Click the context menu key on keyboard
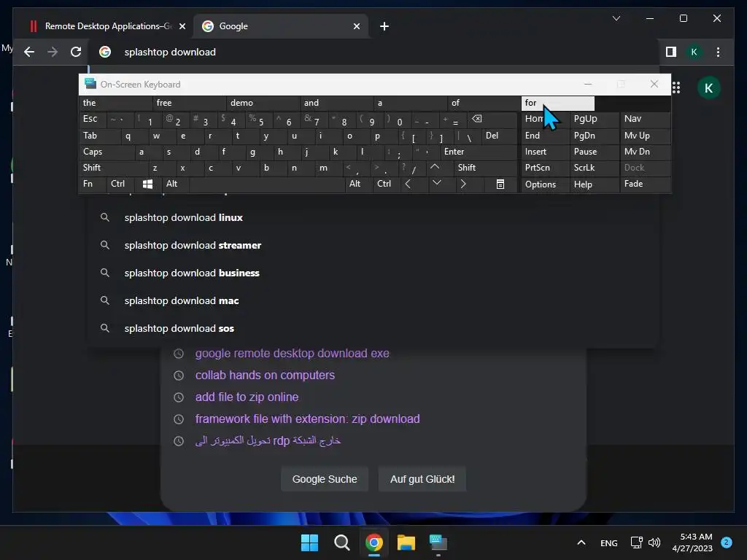Image resolution: width=747 pixels, height=560 pixels. click(x=500, y=184)
